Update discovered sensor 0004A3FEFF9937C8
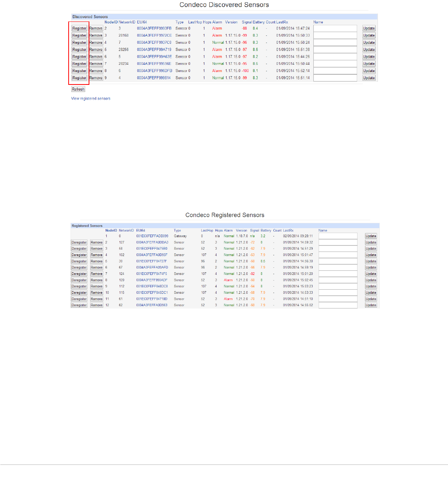This screenshot has width=448, height=491. tap(369, 43)
